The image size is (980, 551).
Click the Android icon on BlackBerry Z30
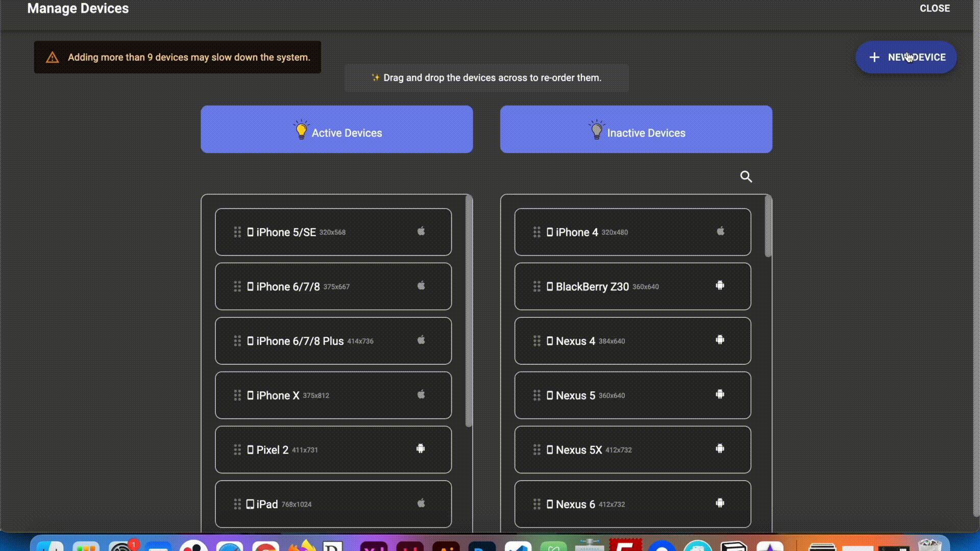[x=720, y=286]
